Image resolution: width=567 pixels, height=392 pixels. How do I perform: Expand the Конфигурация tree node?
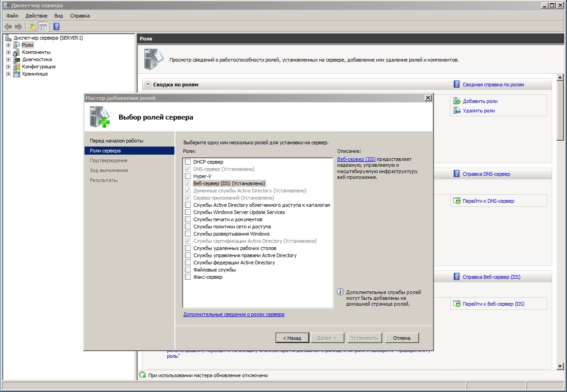click(x=8, y=67)
